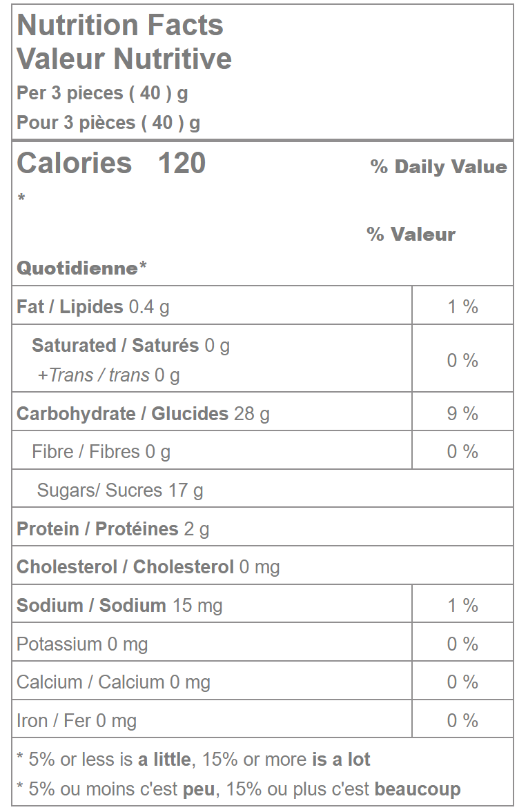Select the Sodium 15 mg row
528x812 pixels.
pos(119,606)
